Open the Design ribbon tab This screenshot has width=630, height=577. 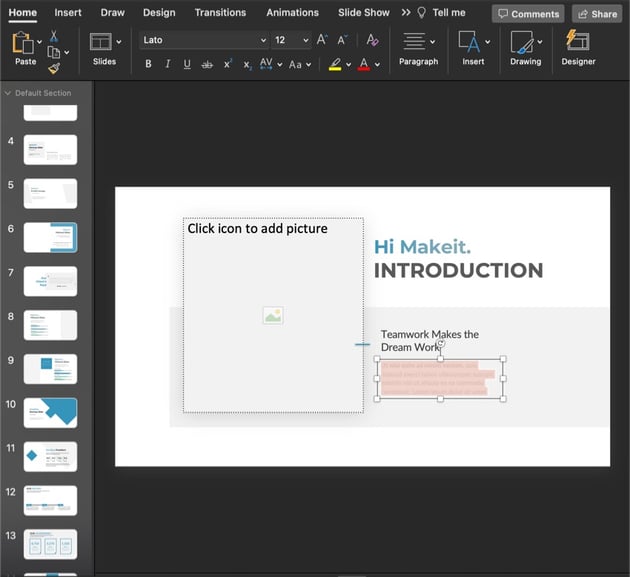158,13
